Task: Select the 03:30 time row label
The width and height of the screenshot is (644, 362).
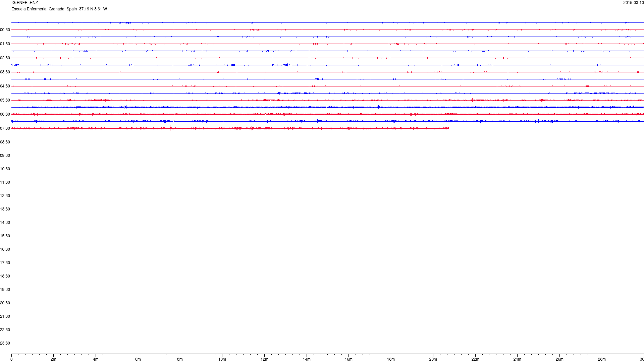Action: pyautogui.click(x=5, y=72)
